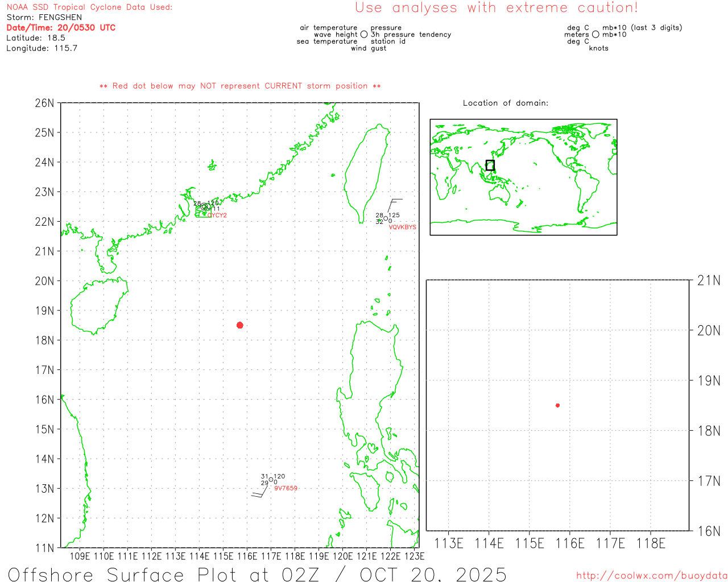
Task: Select the station circle near Hong Kong
Action: tap(204, 207)
